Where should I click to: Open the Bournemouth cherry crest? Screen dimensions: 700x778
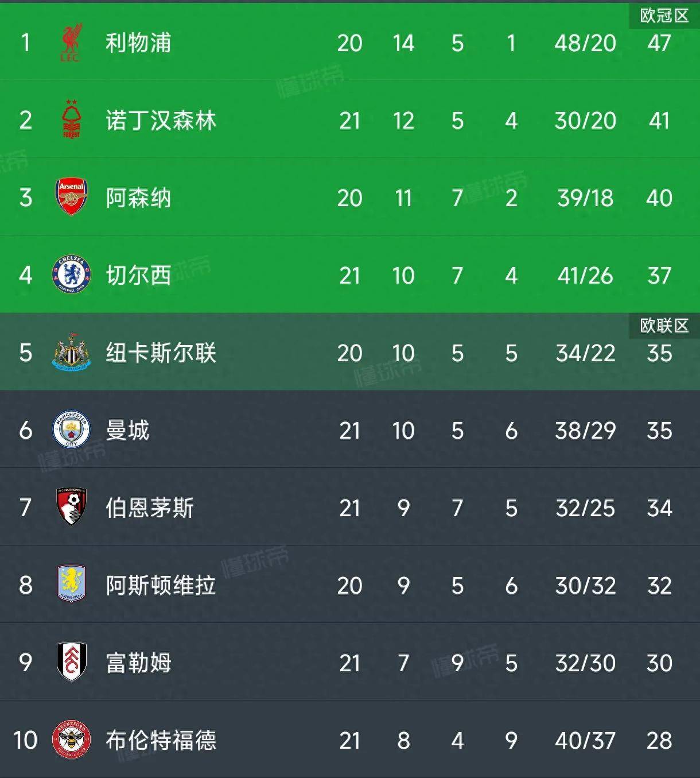coord(72,508)
